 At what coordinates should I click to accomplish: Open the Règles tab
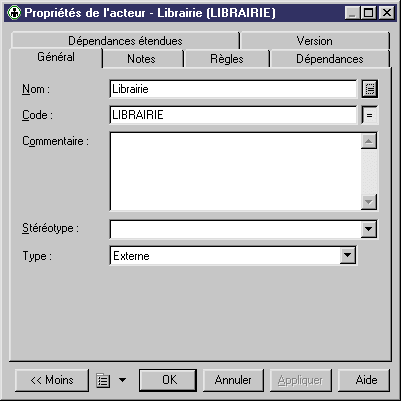[x=227, y=59]
